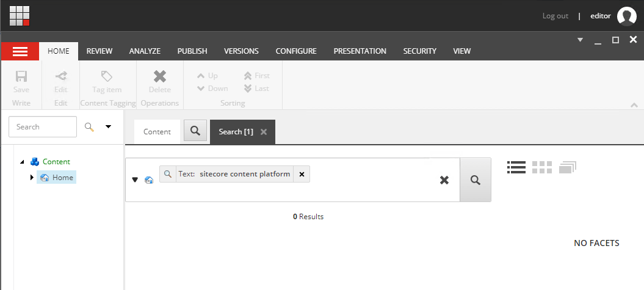
Task: Click the 'sitecore content platform' search term
Action: pos(245,174)
